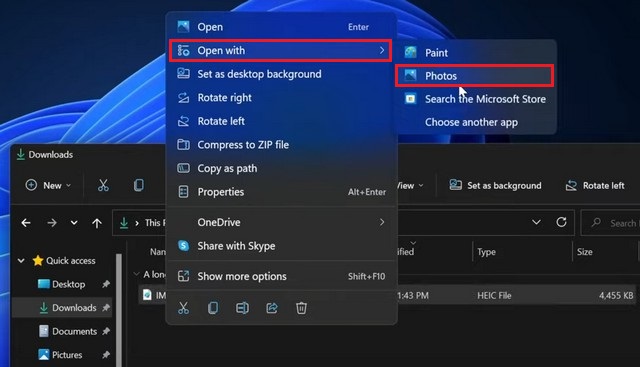The width and height of the screenshot is (640, 367).
Task: Click the Delete trash icon in context menu
Action: 301,308
